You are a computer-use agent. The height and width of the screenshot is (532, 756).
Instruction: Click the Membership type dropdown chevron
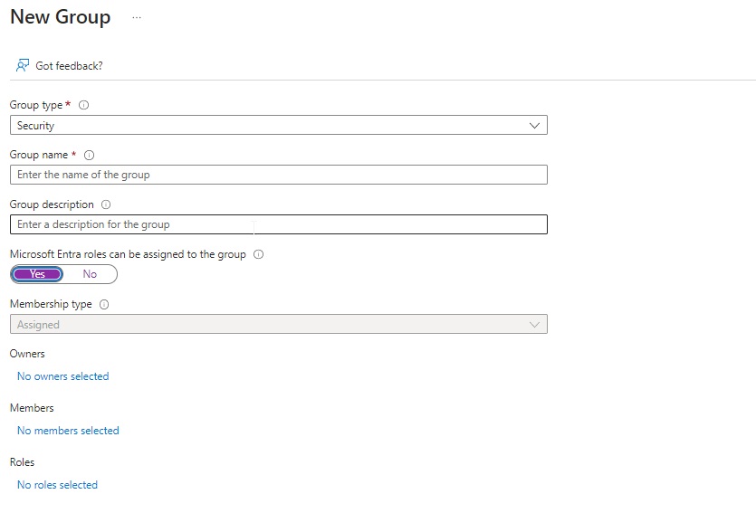click(x=535, y=324)
